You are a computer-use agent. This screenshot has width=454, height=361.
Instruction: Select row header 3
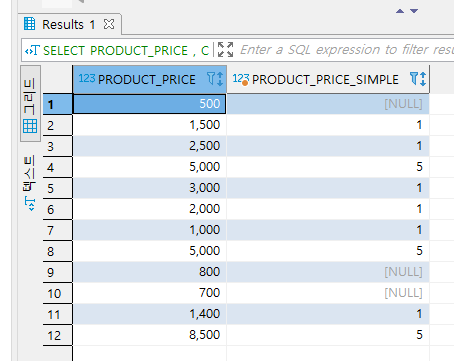coord(58,146)
